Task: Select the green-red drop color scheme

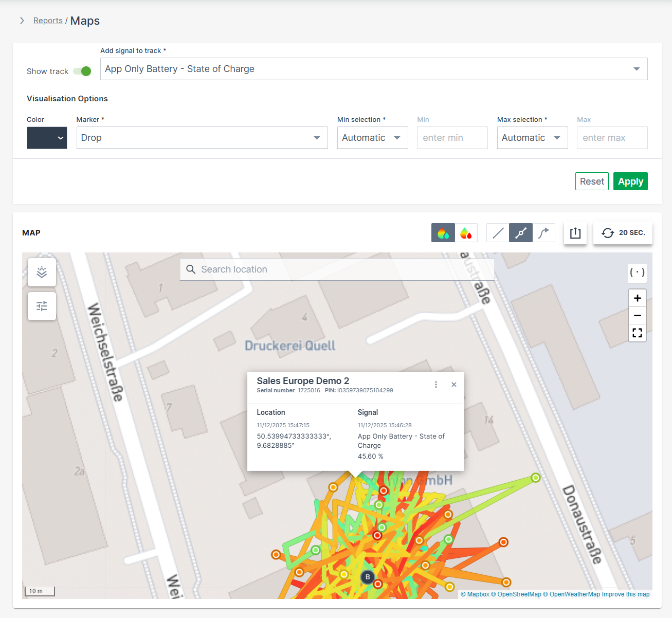Action: [466, 233]
